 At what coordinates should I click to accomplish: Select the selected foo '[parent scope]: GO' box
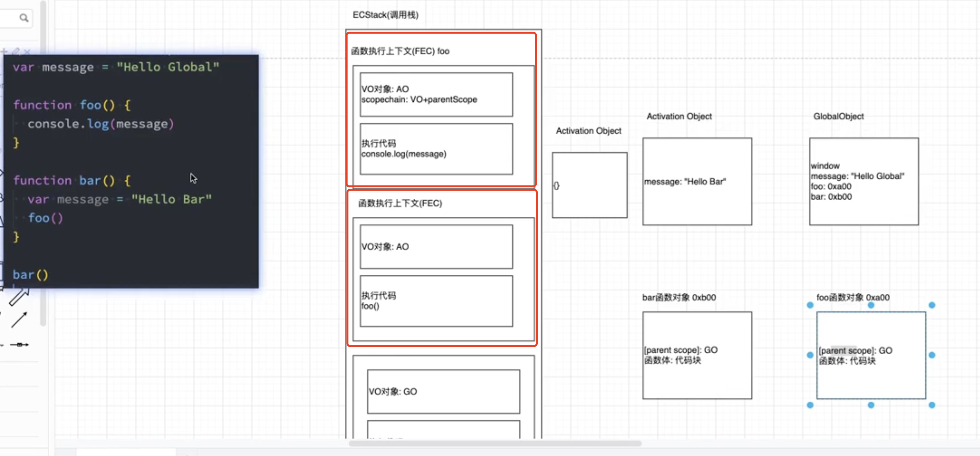871,355
